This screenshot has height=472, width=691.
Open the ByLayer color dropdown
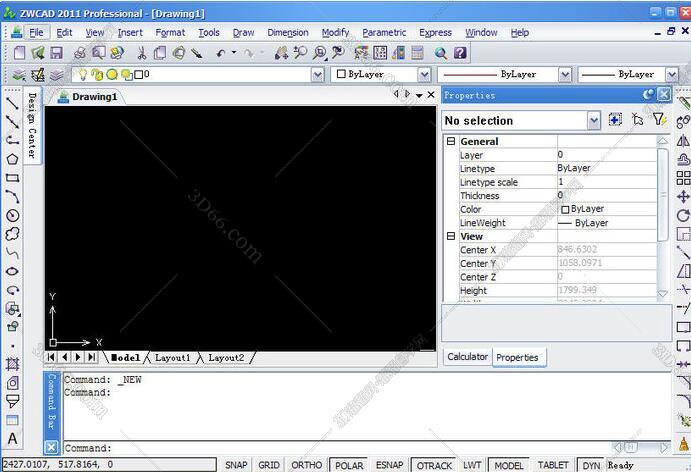coord(425,75)
